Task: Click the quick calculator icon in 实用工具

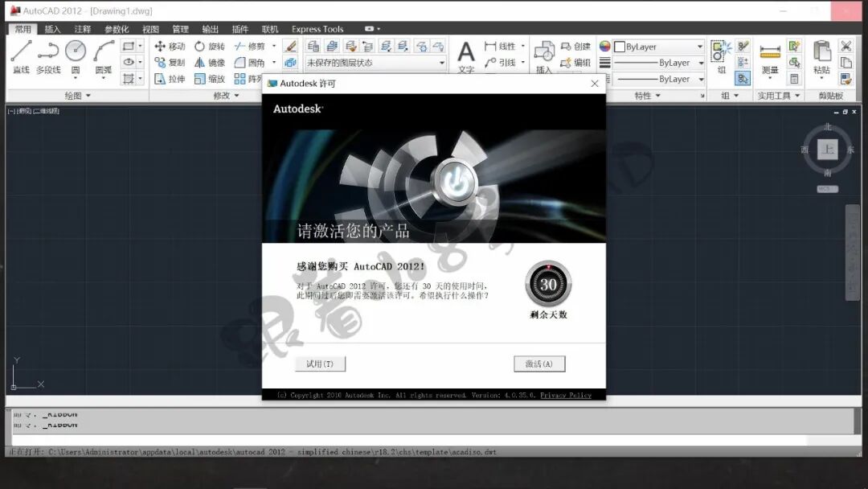Action: pyautogui.click(x=794, y=79)
